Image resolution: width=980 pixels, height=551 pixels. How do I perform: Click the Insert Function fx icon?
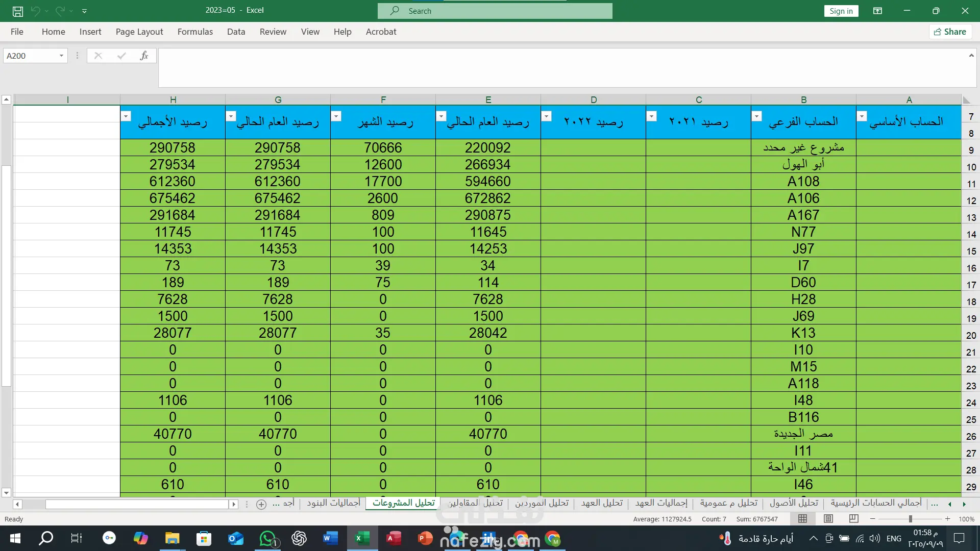[x=144, y=56]
